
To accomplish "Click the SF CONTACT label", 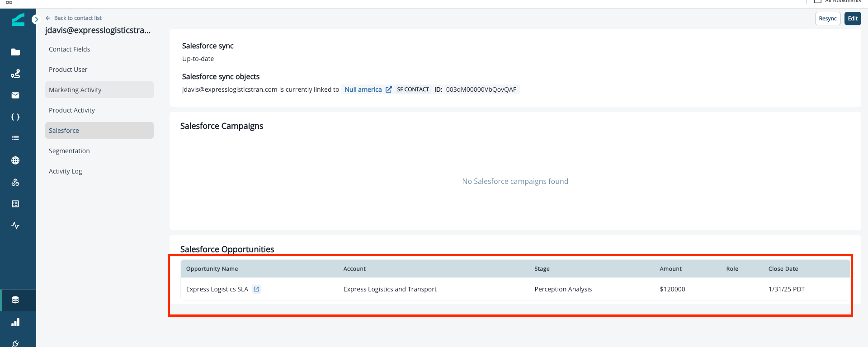I will point(413,89).
